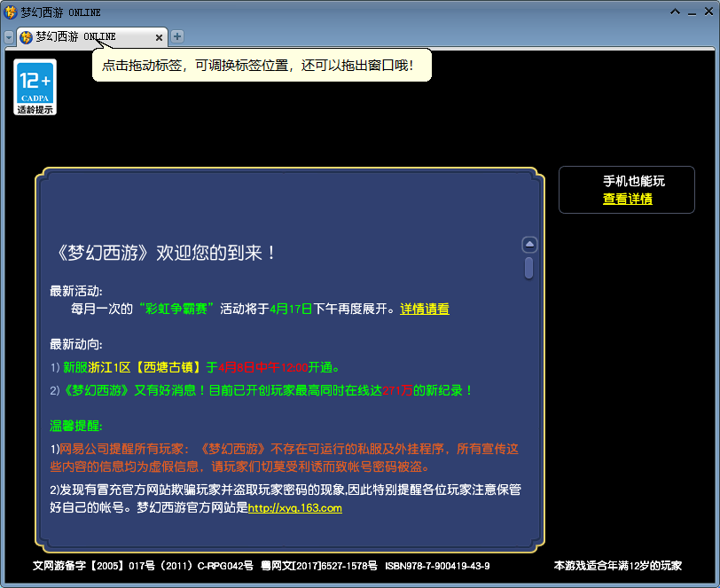The height and width of the screenshot is (588, 720).
Task: Close the 梦幻西游 ONLINE window
Action: click(708, 12)
